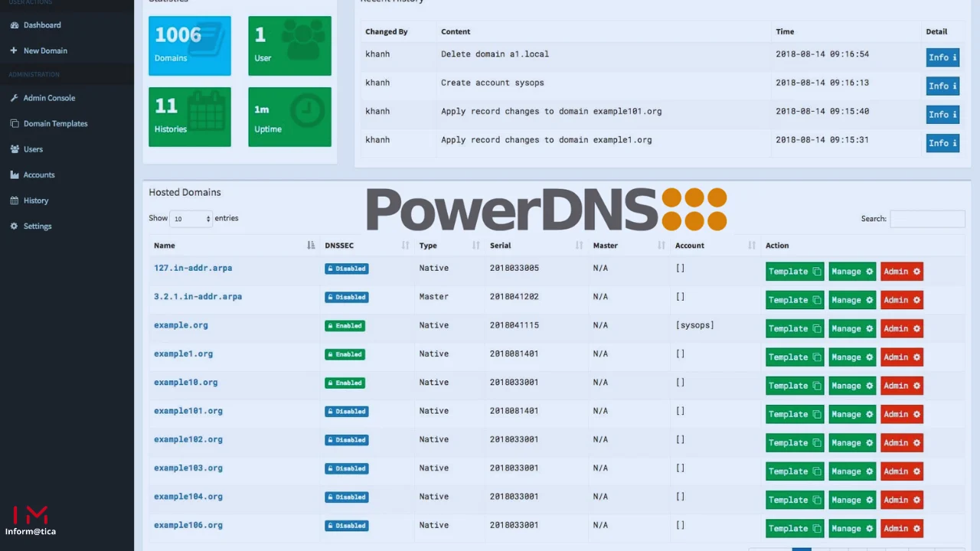Open the 1006 Domains statistics card
Viewport: 980px width, 551px height.
[190, 46]
